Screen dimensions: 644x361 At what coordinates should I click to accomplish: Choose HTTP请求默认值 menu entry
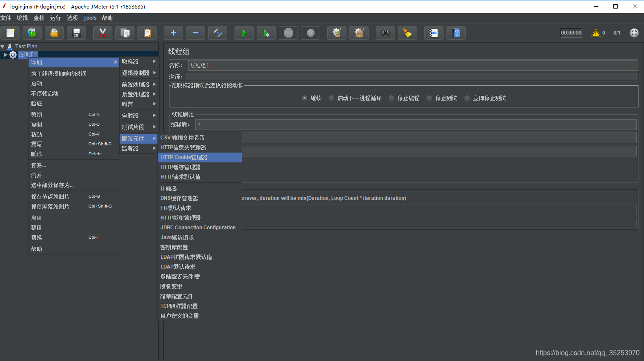[200, 177]
